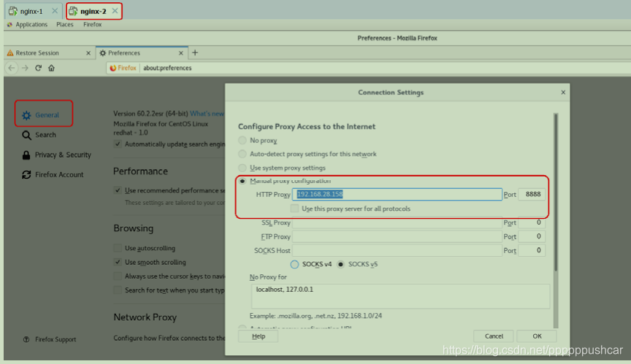Viewport: 631px width, 364px height.
Task: Check Use this proxy server for all protocols
Action: (x=294, y=209)
